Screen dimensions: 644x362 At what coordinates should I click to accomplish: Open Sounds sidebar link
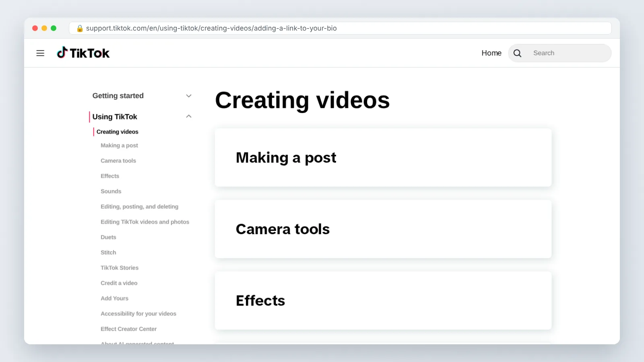[x=111, y=191]
